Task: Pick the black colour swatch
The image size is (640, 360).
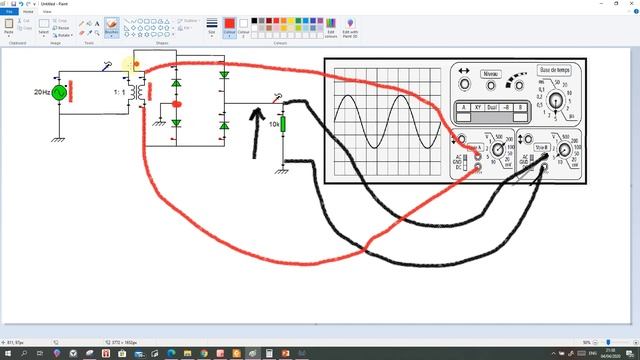Action: point(254,21)
